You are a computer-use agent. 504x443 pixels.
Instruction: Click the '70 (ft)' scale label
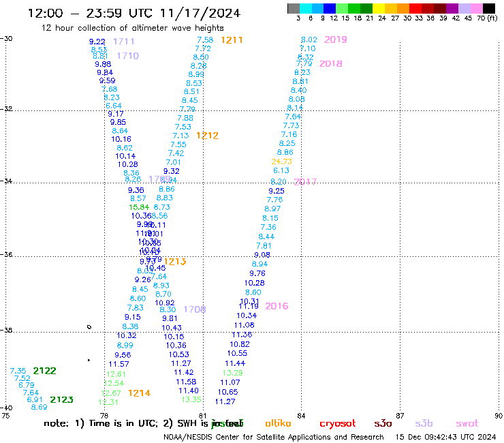487,18
